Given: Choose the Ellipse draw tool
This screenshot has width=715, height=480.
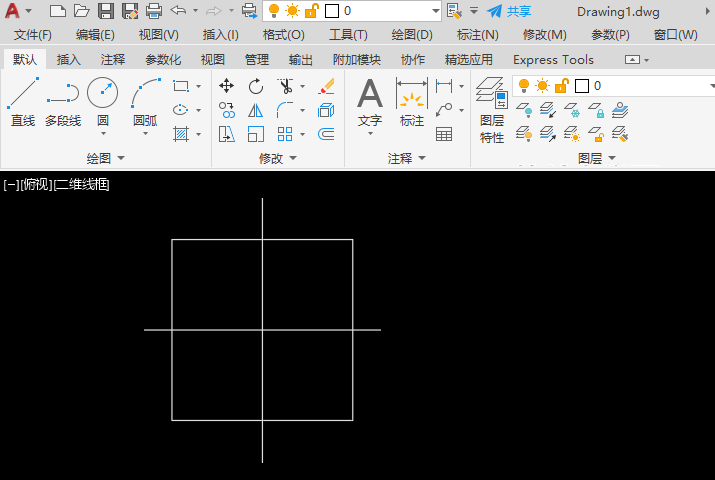Looking at the screenshot, I should [181, 110].
